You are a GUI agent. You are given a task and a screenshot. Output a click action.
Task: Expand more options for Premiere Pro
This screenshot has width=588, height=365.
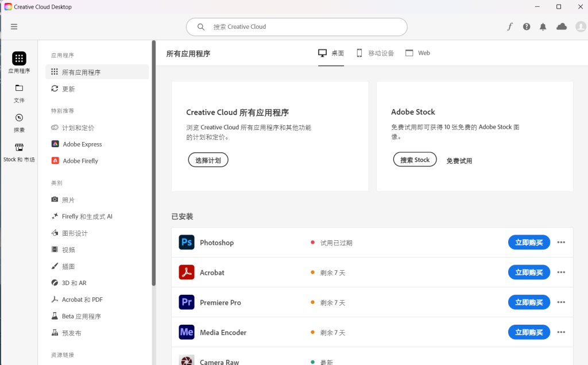[x=561, y=302]
